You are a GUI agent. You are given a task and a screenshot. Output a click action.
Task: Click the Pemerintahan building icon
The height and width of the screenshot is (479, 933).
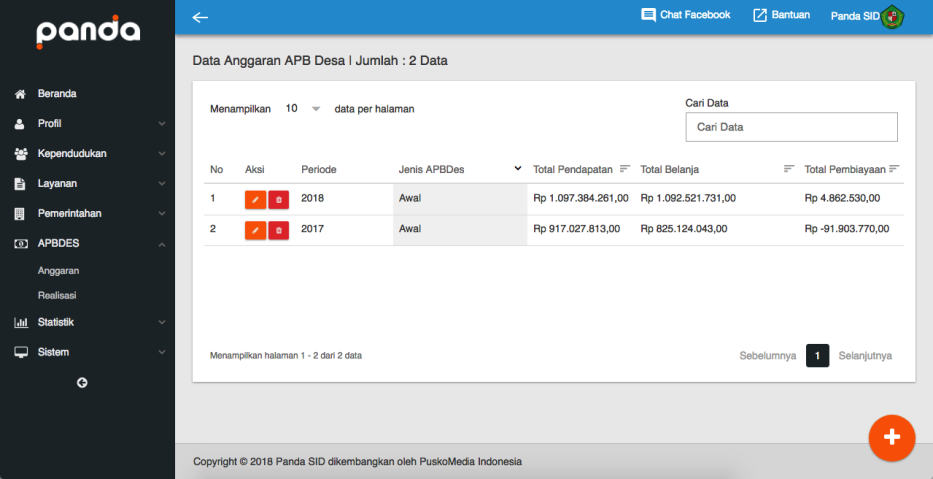click(20, 214)
